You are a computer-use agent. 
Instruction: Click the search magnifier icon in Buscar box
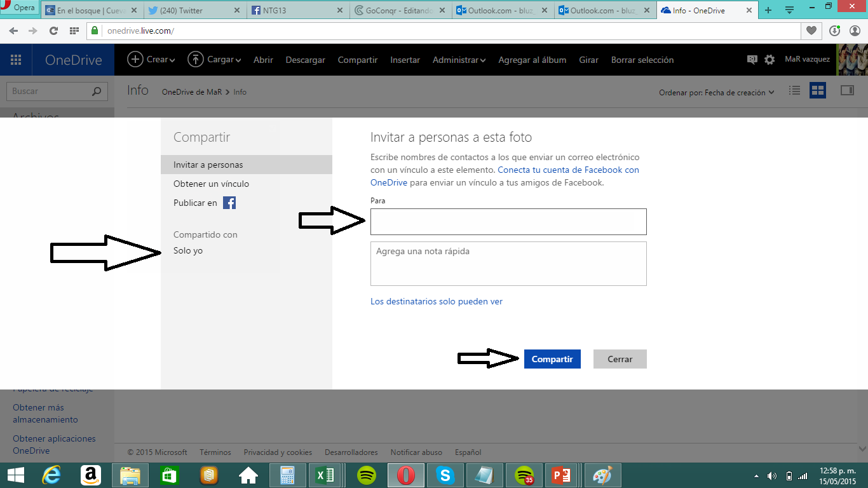(x=97, y=91)
